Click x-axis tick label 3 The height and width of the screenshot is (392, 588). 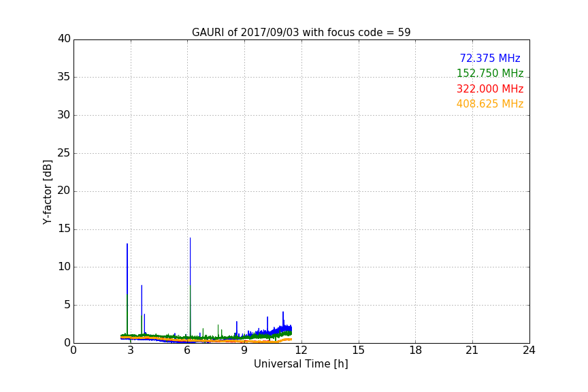click(x=131, y=350)
